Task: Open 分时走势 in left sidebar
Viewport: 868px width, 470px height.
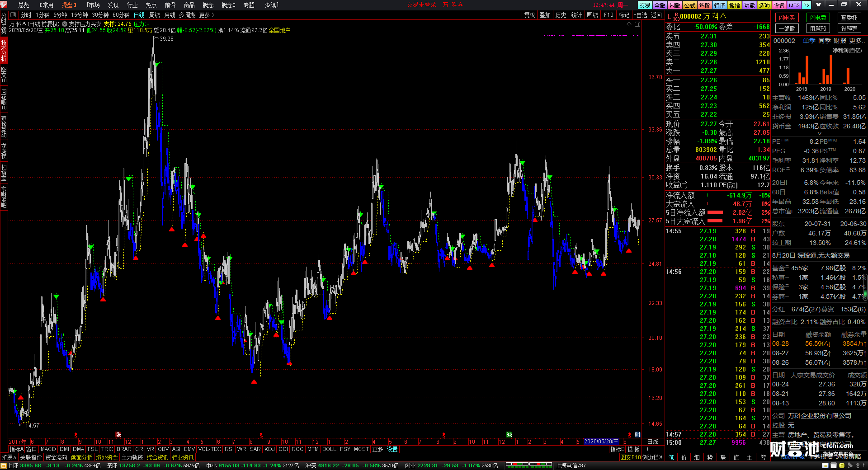Action: (4, 24)
